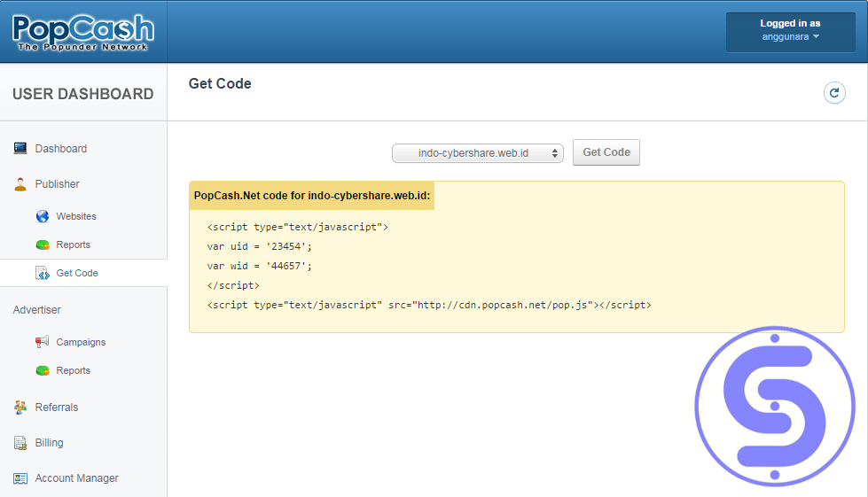Open the Publisher section
Screen dimensions: 868x497
coord(57,184)
